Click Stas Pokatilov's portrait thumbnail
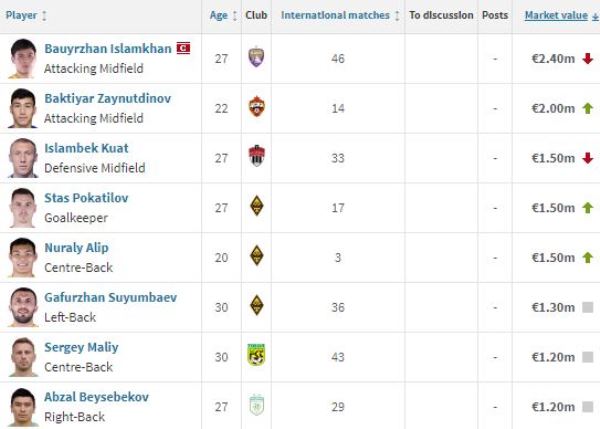Viewport: 600px width, 429px height. click(x=22, y=207)
